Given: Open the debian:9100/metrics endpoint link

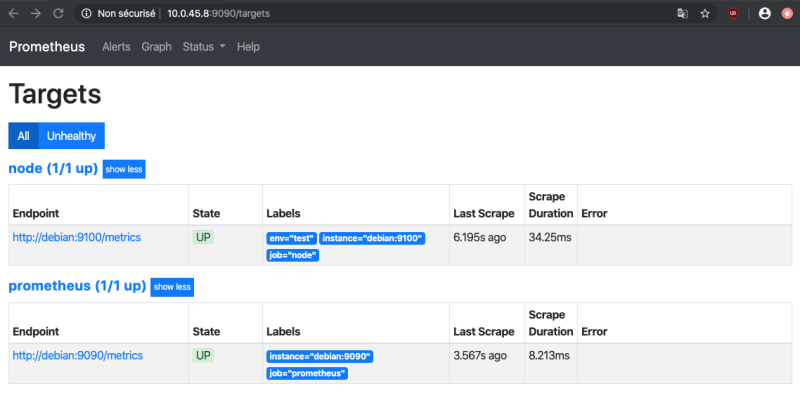Looking at the screenshot, I should click(x=76, y=238).
